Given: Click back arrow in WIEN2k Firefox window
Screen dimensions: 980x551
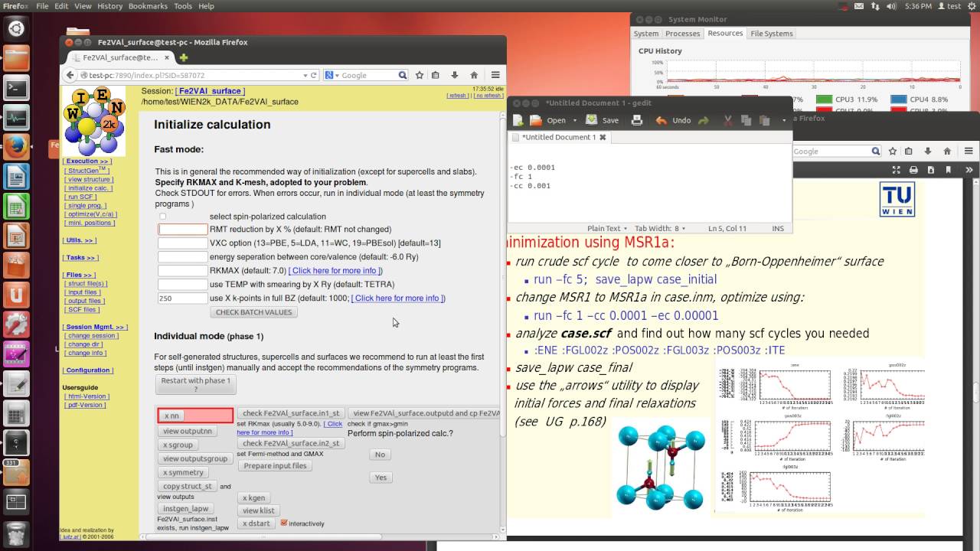Looking at the screenshot, I should tap(70, 75).
